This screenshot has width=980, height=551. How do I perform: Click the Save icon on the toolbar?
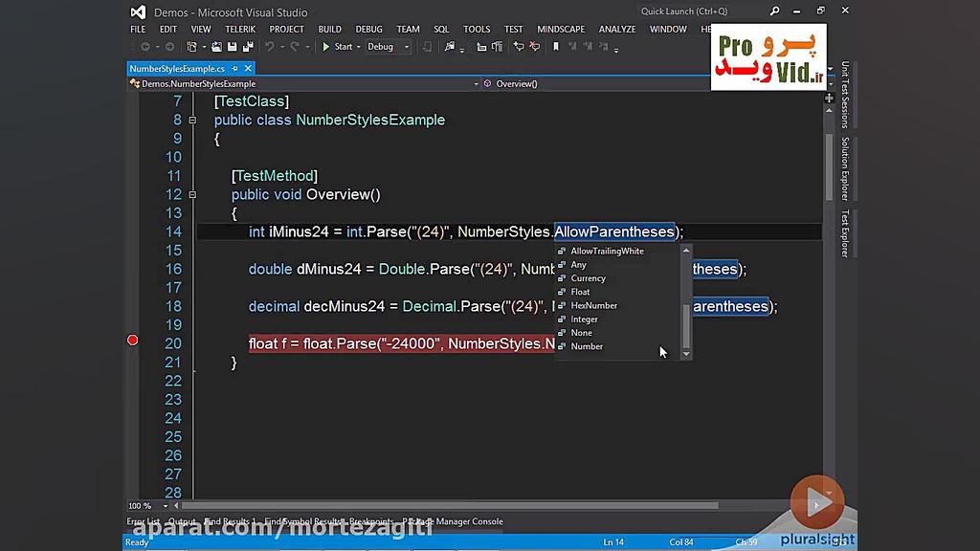pyautogui.click(x=233, y=46)
